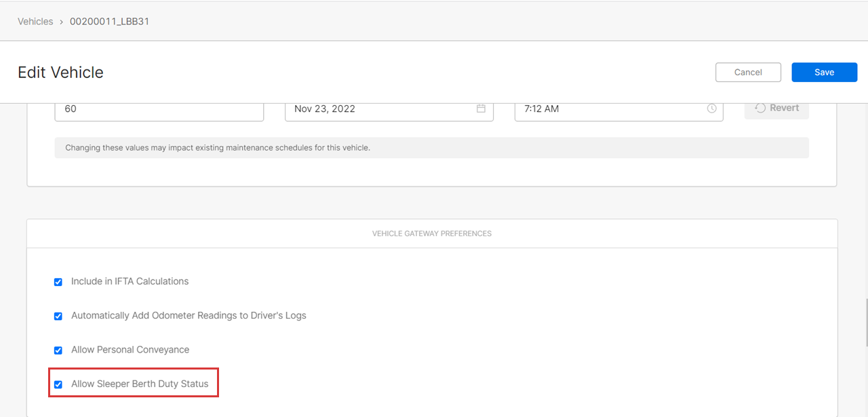Click the Vehicle Gateway Preferences heading
The height and width of the screenshot is (417, 868).
[x=432, y=233]
